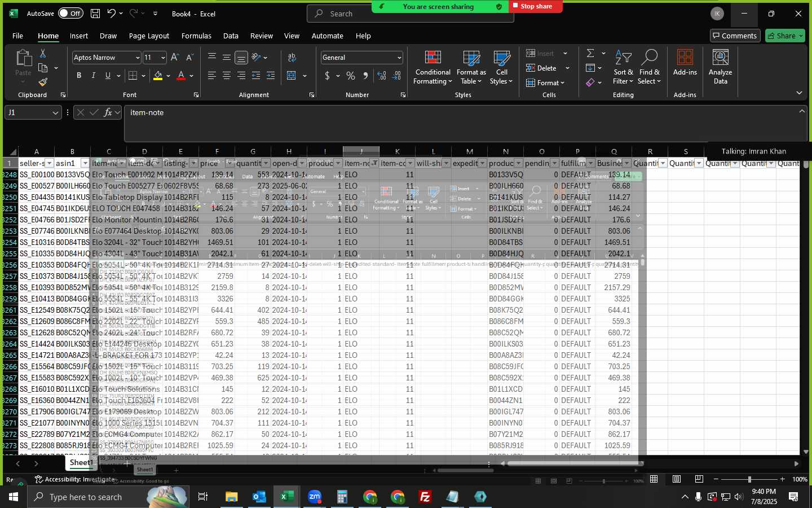Apply the red Font Color swatch
The height and width of the screenshot is (508, 812).
pos(181,76)
